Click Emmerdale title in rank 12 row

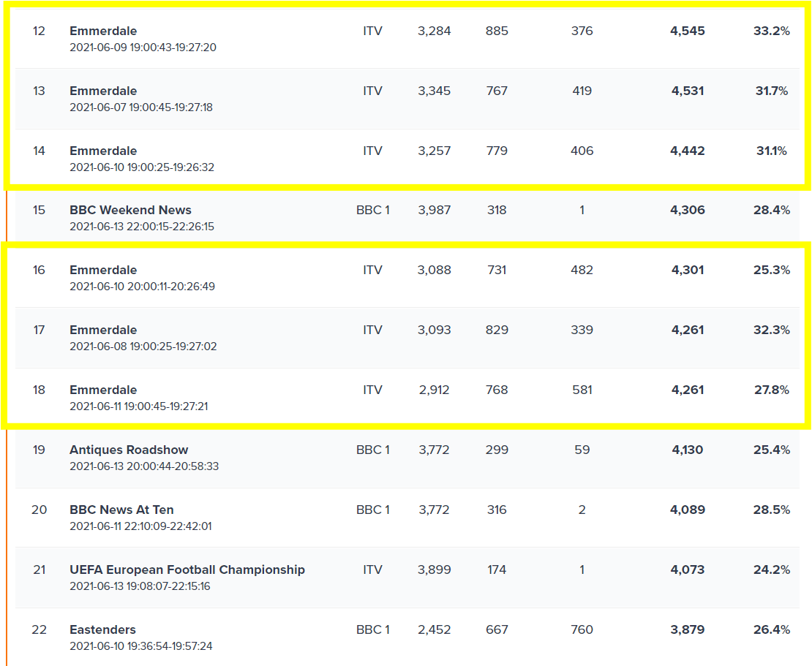pos(103,31)
